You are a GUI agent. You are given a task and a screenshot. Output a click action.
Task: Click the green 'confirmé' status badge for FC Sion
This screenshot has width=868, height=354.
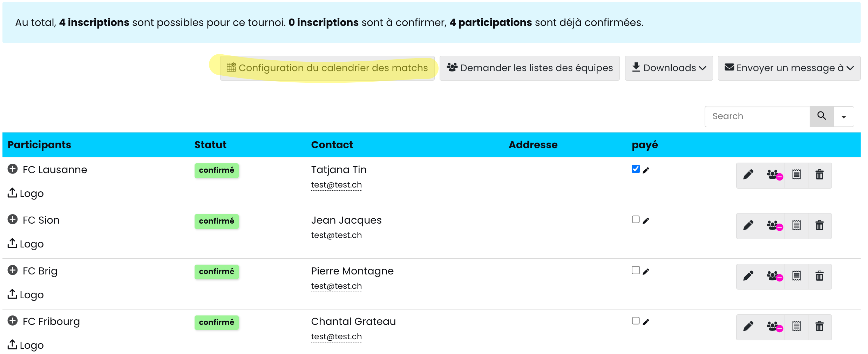217,221
